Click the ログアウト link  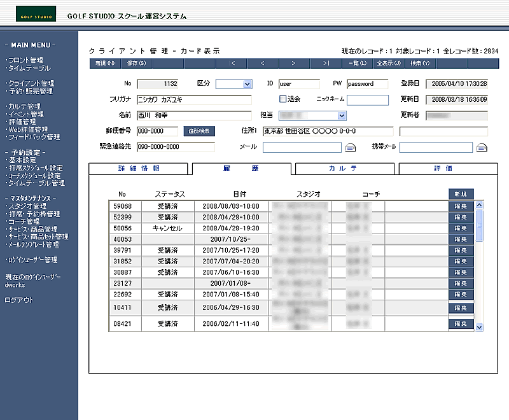pos(19,300)
